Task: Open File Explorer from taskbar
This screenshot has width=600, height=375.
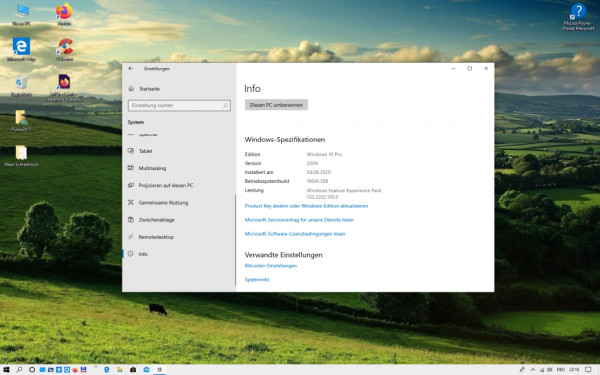Action: (x=120, y=370)
